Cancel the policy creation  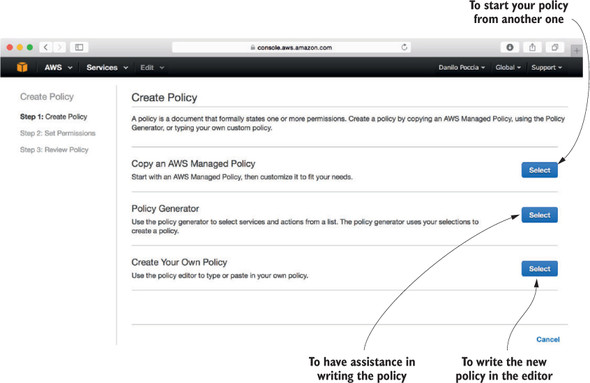pos(548,339)
